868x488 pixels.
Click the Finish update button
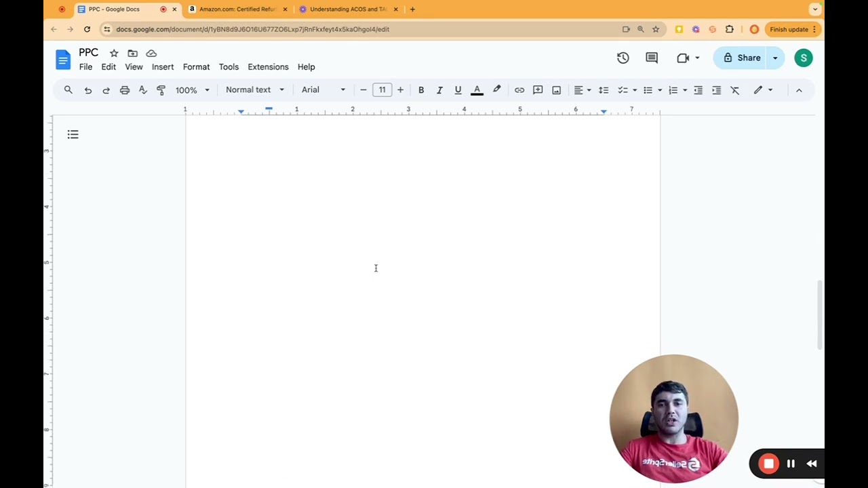point(793,29)
